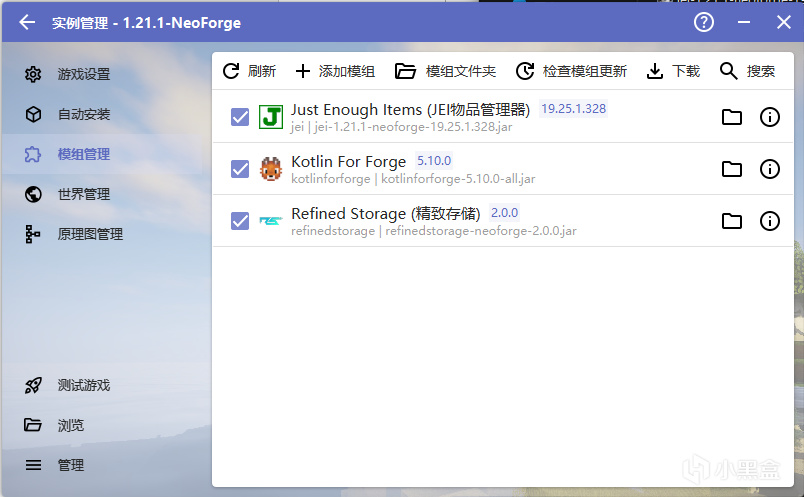Close the instance management window

point(783,22)
